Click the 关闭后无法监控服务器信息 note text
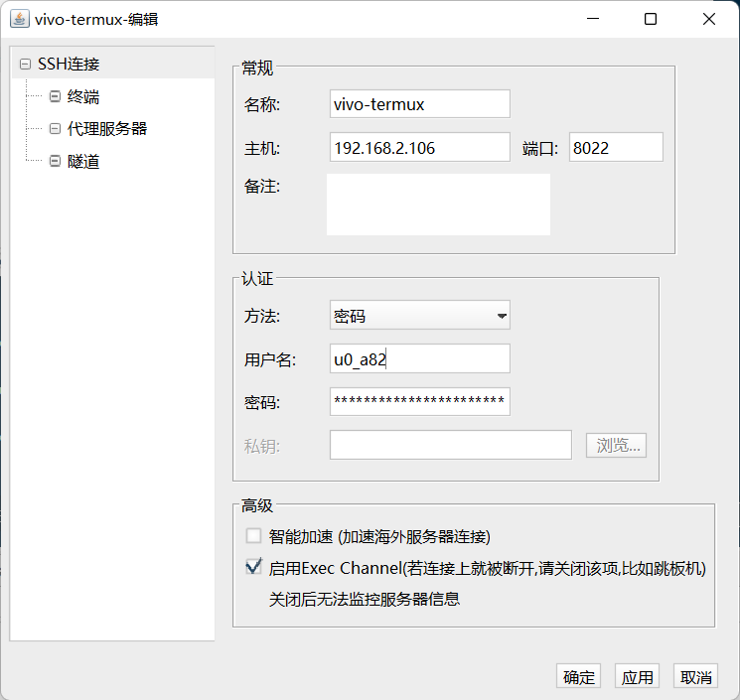The width and height of the screenshot is (740, 700). tap(364, 599)
